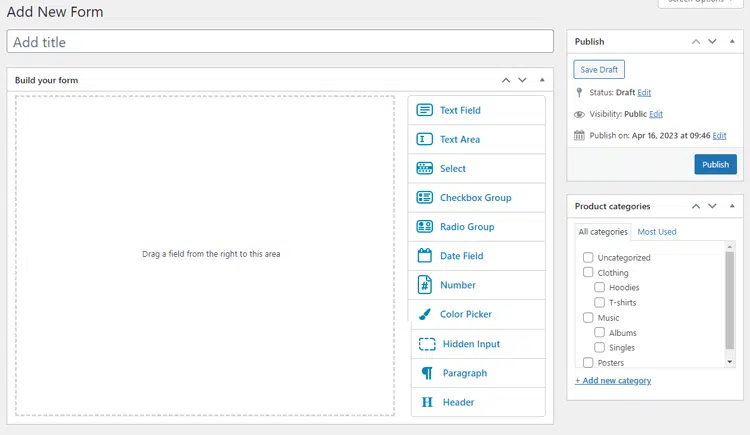
Task: Collapse the Product categories panel
Action: [x=733, y=207]
